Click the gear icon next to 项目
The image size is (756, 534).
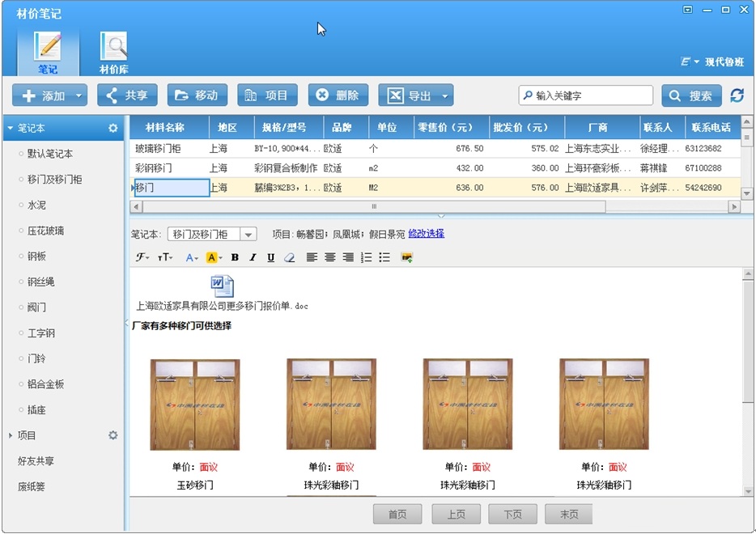(113, 435)
